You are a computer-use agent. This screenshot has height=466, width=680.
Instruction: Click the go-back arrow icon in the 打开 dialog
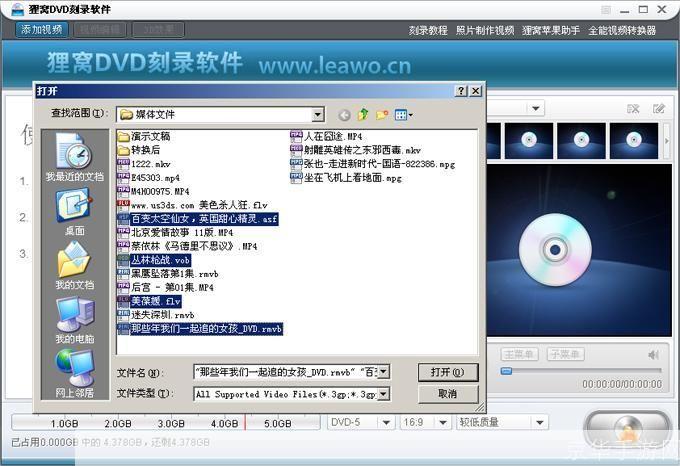coord(344,115)
